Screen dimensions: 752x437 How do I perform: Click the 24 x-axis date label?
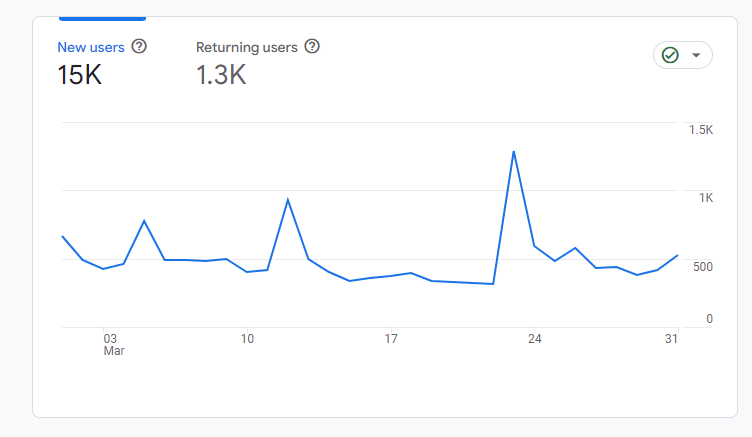(x=535, y=339)
